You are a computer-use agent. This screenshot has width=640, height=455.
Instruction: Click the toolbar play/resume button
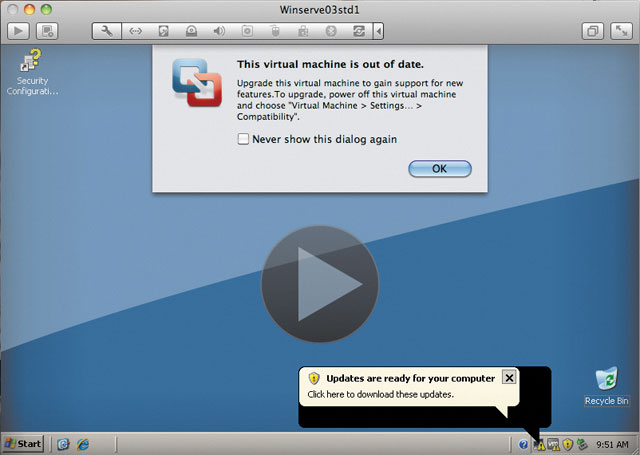(x=18, y=31)
